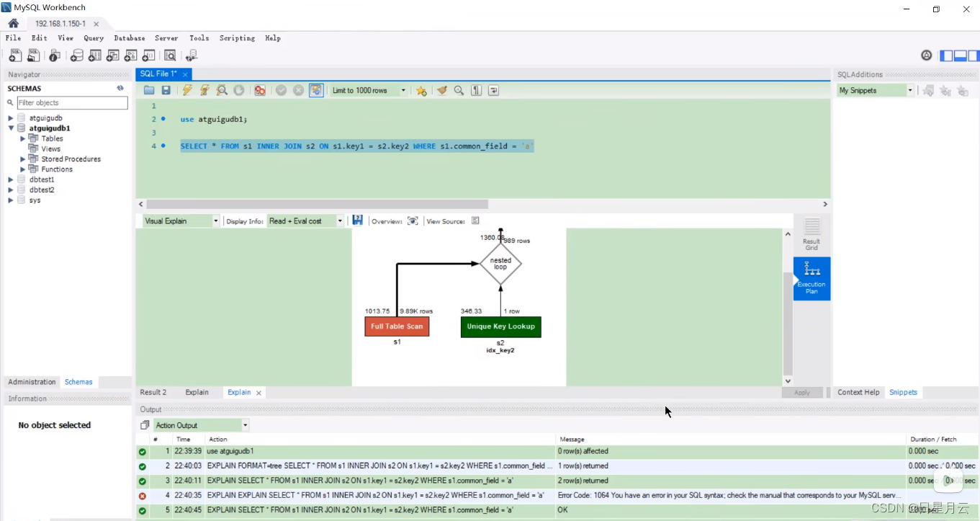This screenshot has height=521, width=980.
Task: Switch to the Administration tab
Action: [32, 382]
